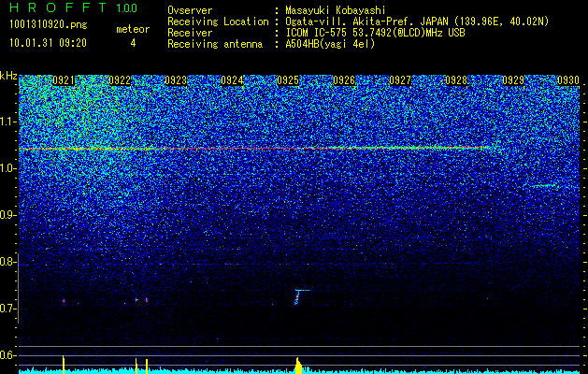Click the short green trace below 0929
The height and width of the screenshot is (374, 588).
point(544,185)
